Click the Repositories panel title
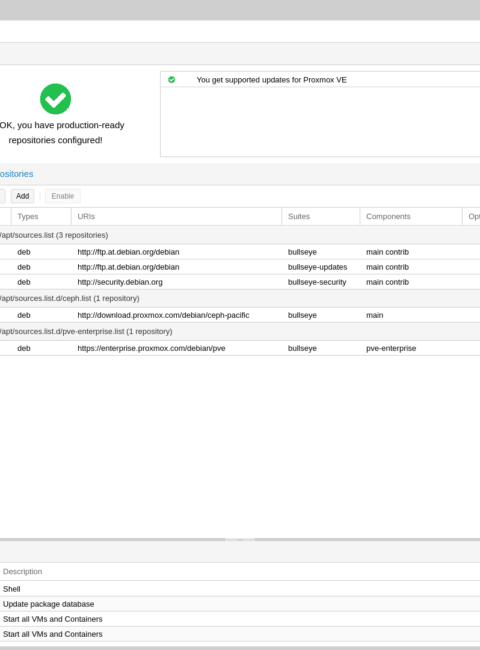 pos(17,174)
